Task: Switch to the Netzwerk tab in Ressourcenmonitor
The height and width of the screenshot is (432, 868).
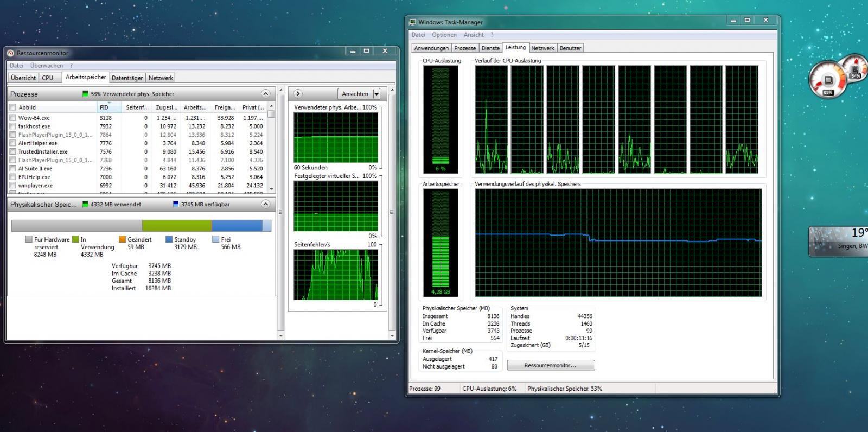Action: [161, 78]
